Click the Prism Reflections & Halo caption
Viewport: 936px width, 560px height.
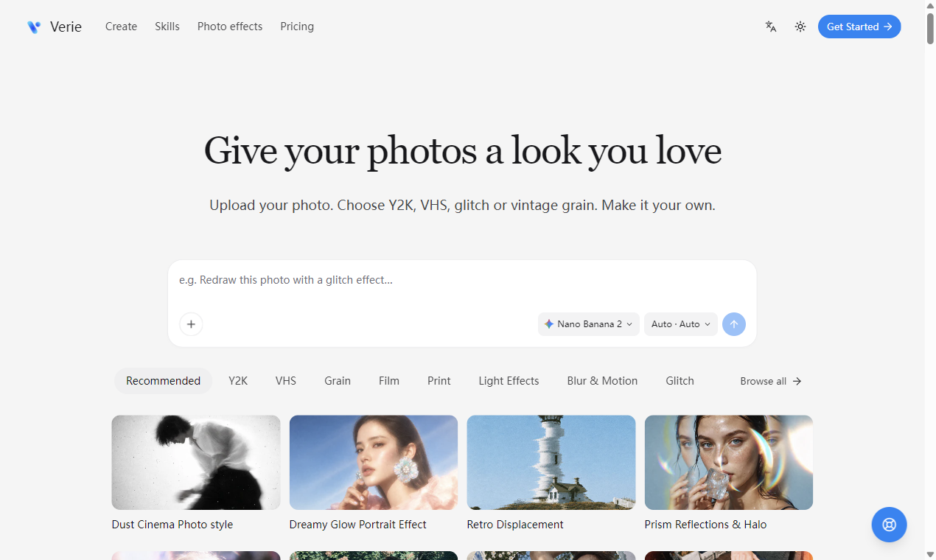706,525
